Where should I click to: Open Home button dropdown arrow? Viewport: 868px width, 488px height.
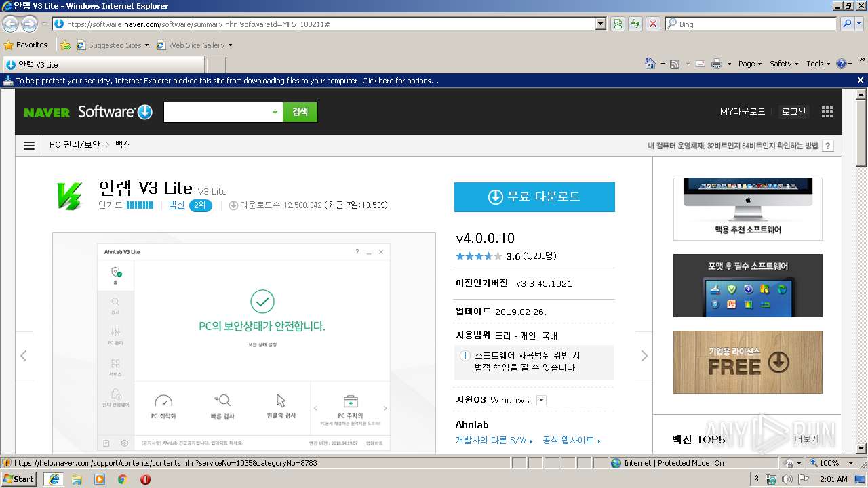click(663, 64)
